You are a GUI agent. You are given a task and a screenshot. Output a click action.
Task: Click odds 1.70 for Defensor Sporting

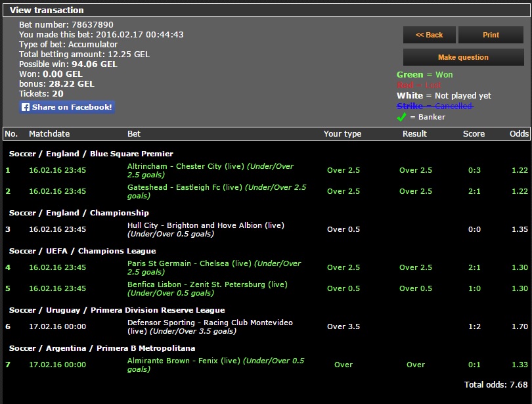coord(520,326)
